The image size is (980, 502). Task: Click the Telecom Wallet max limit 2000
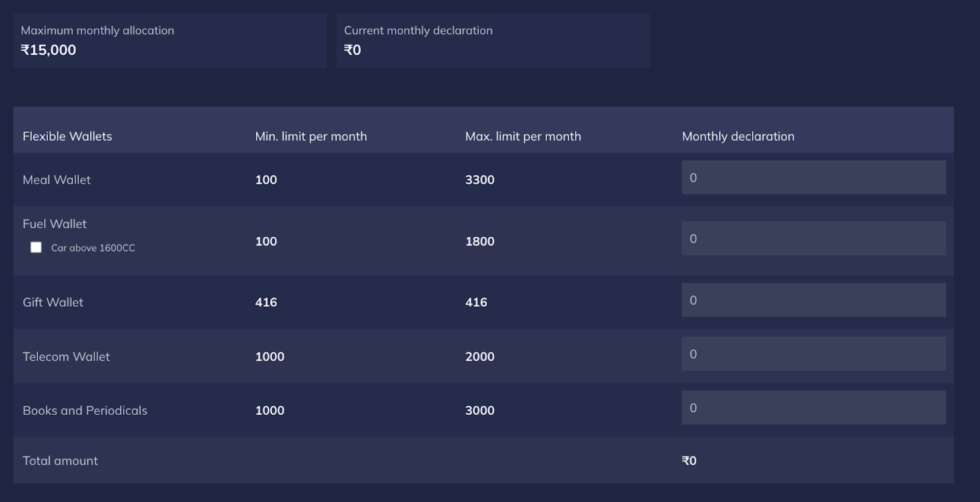[x=480, y=356]
